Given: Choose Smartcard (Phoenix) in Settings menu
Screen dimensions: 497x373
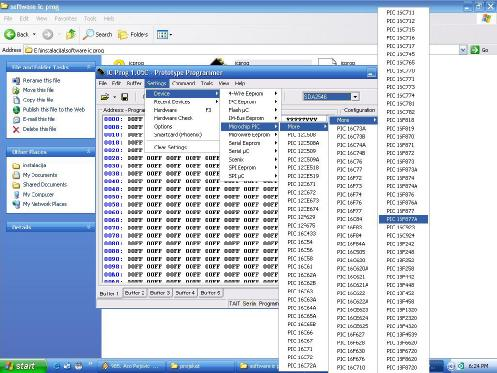Looking at the screenshot, I should pos(183,135).
